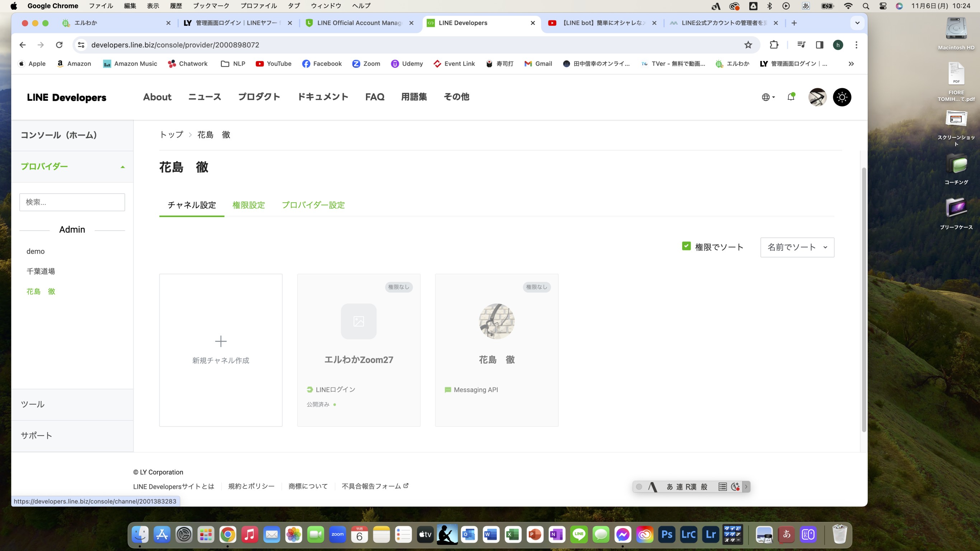Image resolution: width=980 pixels, height=551 pixels.
Task: Open LINE Developersサイトとは footer link
Action: [x=174, y=486]
